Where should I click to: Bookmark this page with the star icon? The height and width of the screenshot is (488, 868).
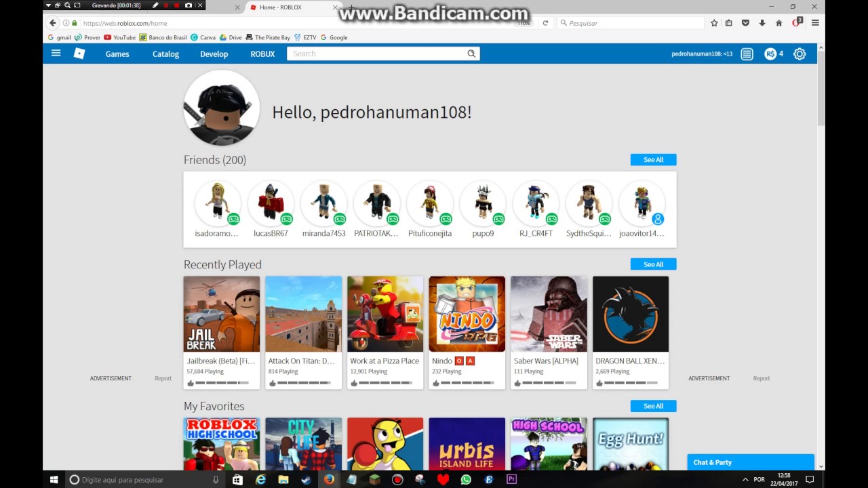coord(714,23)
